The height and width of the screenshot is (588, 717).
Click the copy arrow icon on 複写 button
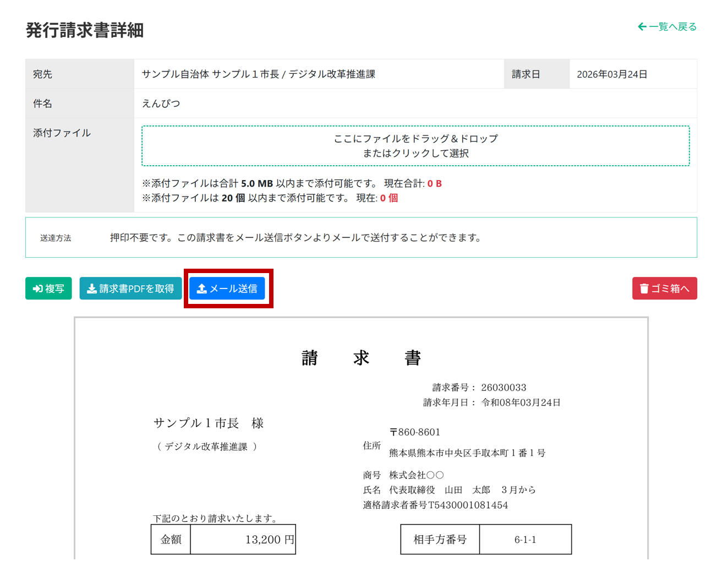(x=37, y=288)
